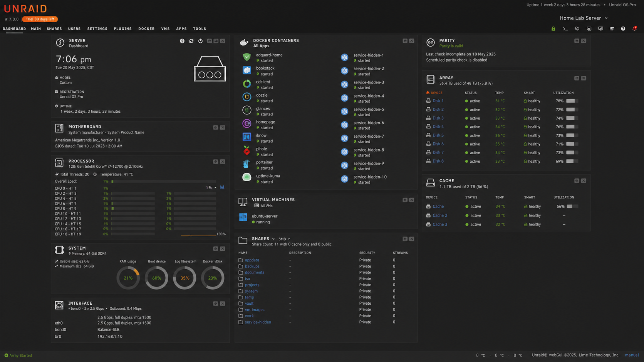Click the Cache panel settings button
Image resolution: width=644 pixels, height=362 pixels.
point(577,181)
